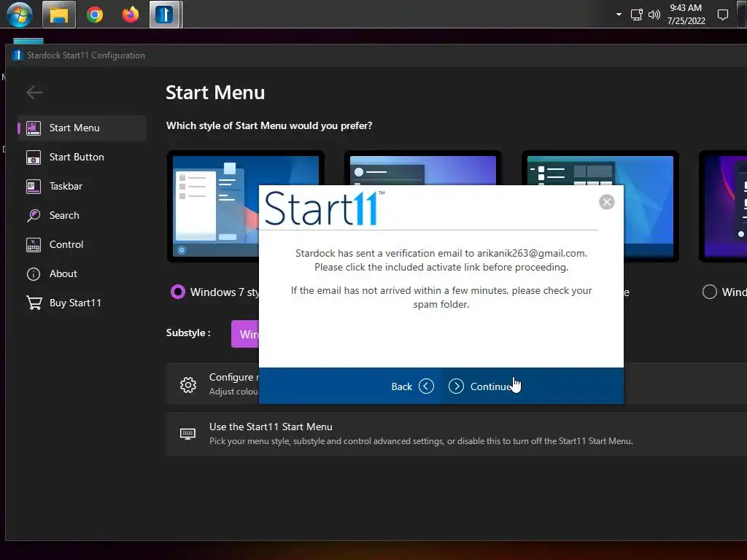
Task: Go back with the left arrow
Action: (x=34, y=93)
